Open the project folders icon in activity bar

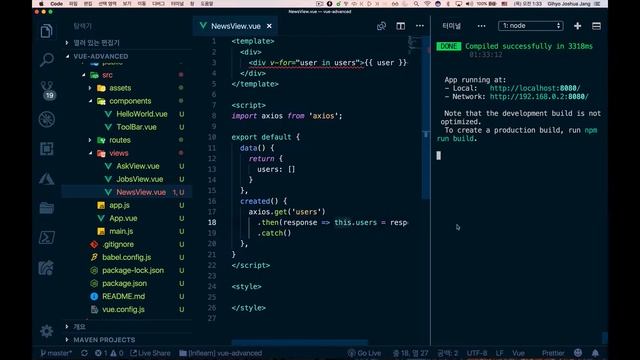[47, 208]
